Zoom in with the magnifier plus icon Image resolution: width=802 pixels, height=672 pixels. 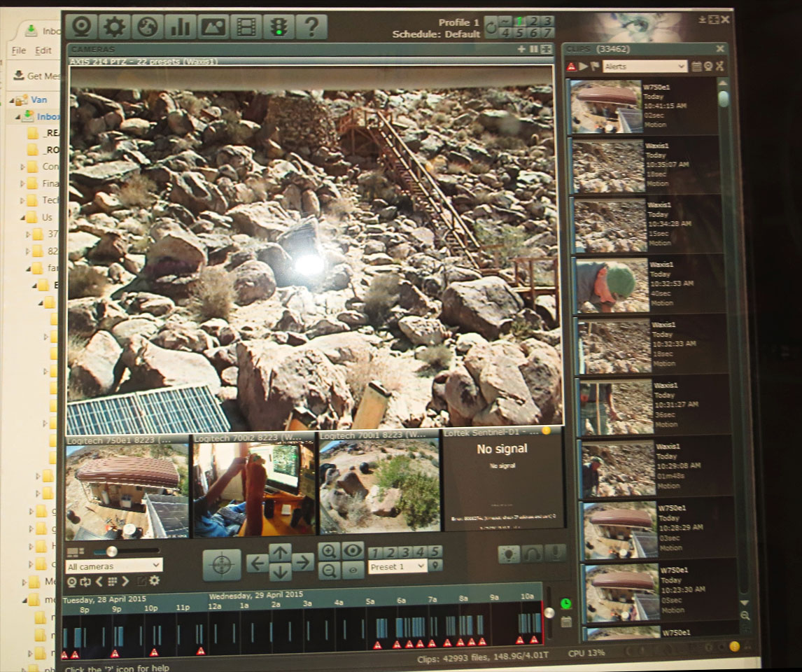pyautogui.click(x=329, y=551)
